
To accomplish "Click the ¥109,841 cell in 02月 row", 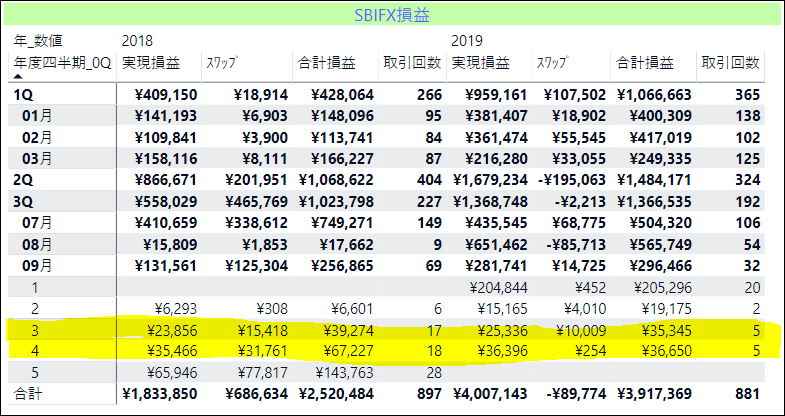I will click(x=166, y=138).
